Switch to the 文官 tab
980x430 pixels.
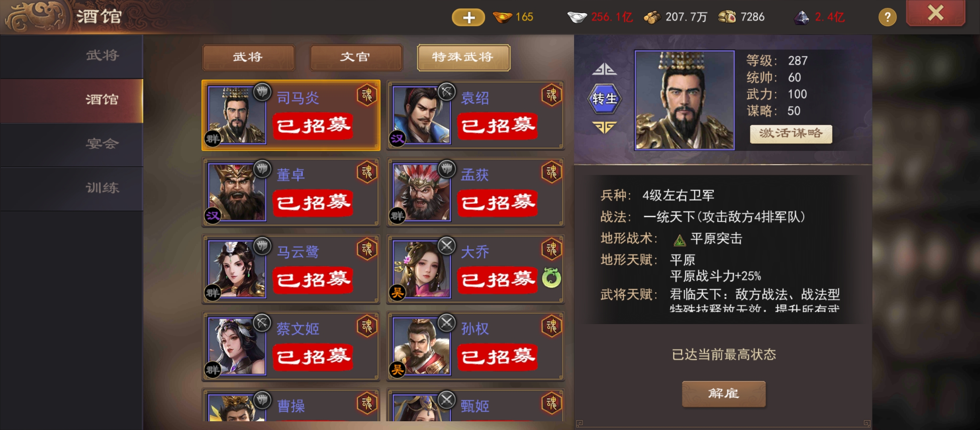[356, 57]
